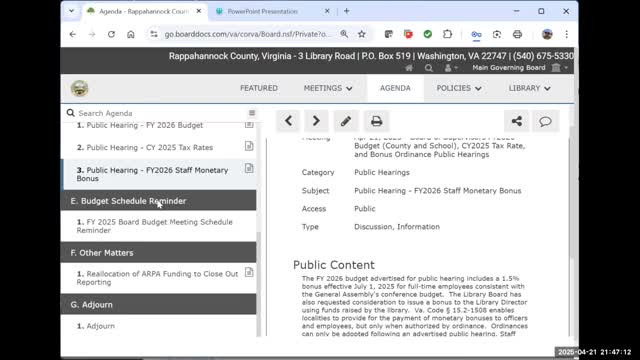Open the tab search dropdown arrow
Image resolution: width=640 pixels, height=360 pixels.
point(71,11)
